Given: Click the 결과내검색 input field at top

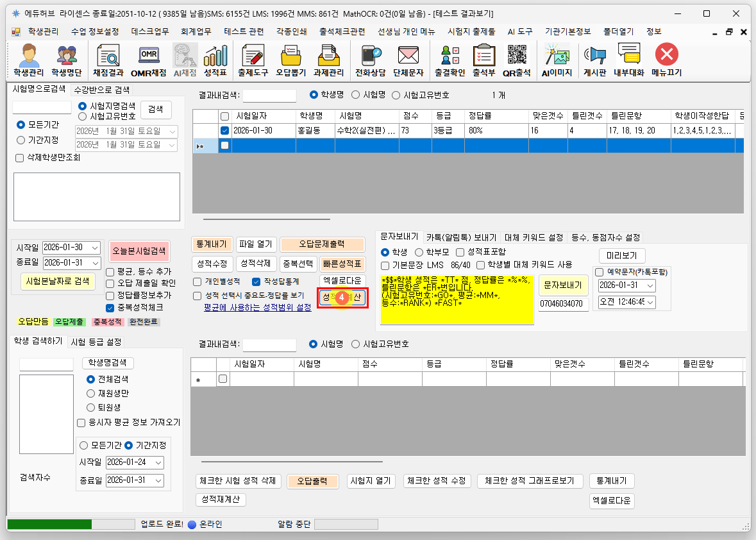Looking at the screenshot, I should click(269, 96).
